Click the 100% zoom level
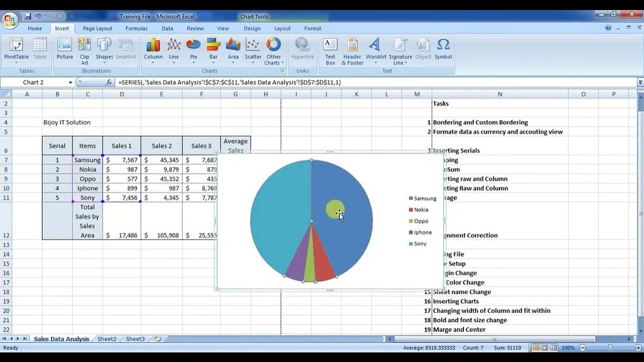 tap(568, 348)
